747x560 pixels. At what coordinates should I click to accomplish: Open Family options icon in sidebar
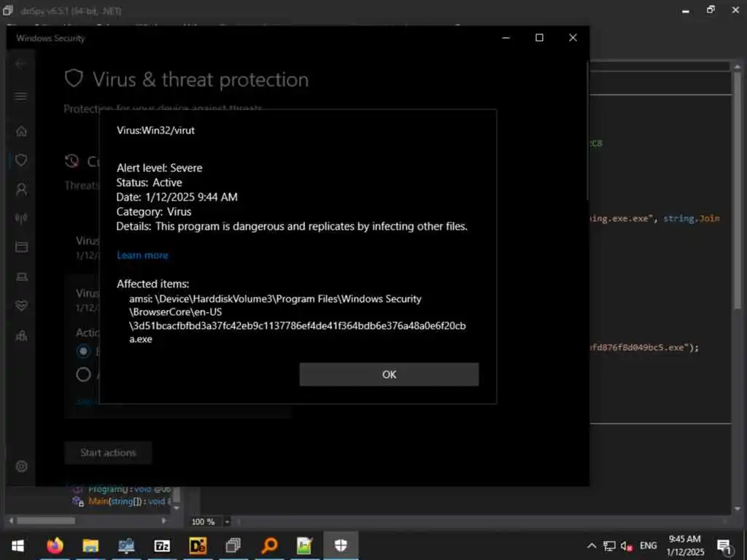click(x=21, y=335)
